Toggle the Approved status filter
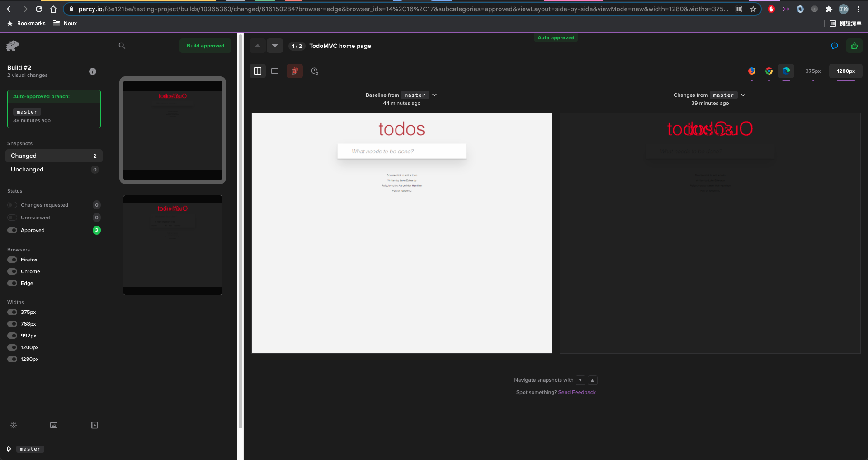The image size is (868, 460). (12, 230)
